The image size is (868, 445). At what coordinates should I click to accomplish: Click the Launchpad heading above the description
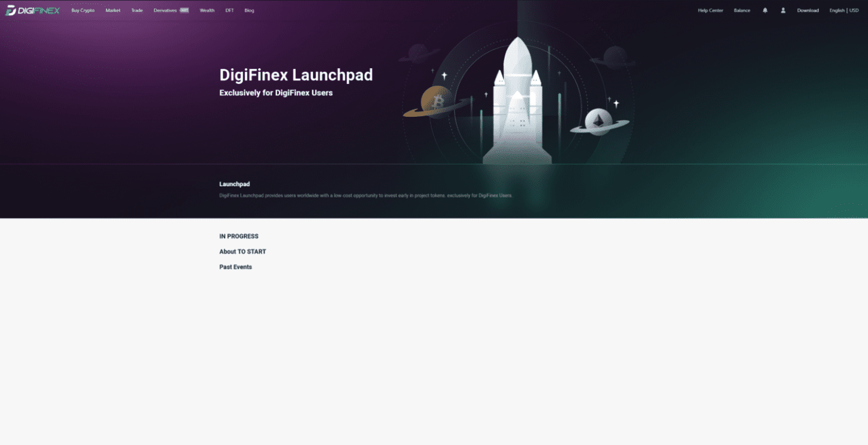point(235,184)
